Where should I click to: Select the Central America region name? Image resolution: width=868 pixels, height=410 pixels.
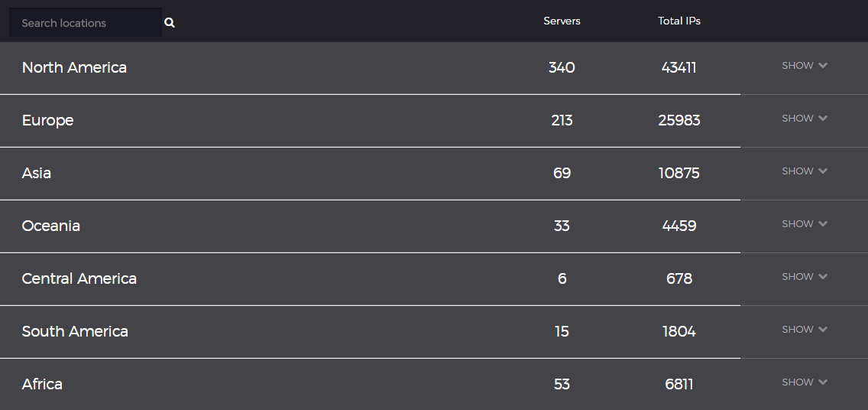click(x=79, y=278)
